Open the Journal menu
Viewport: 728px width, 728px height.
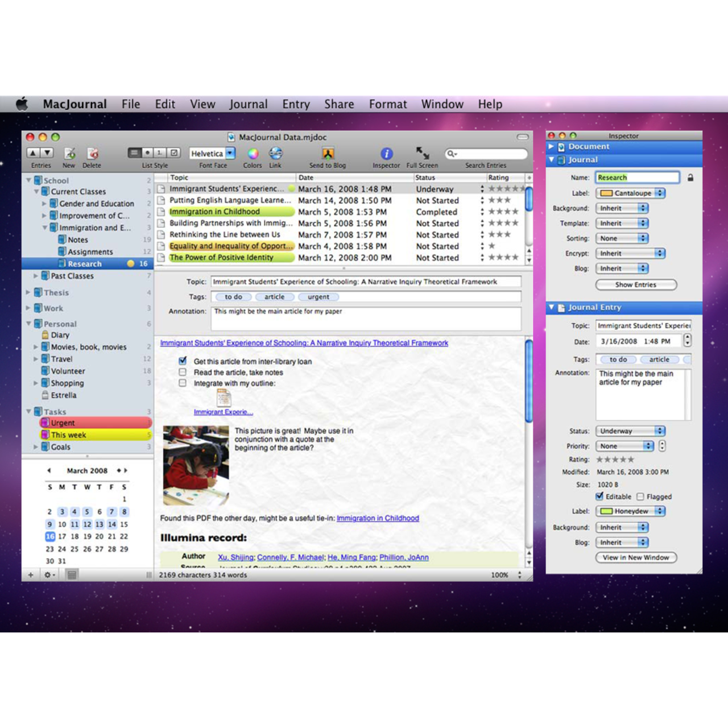point(248,104)
